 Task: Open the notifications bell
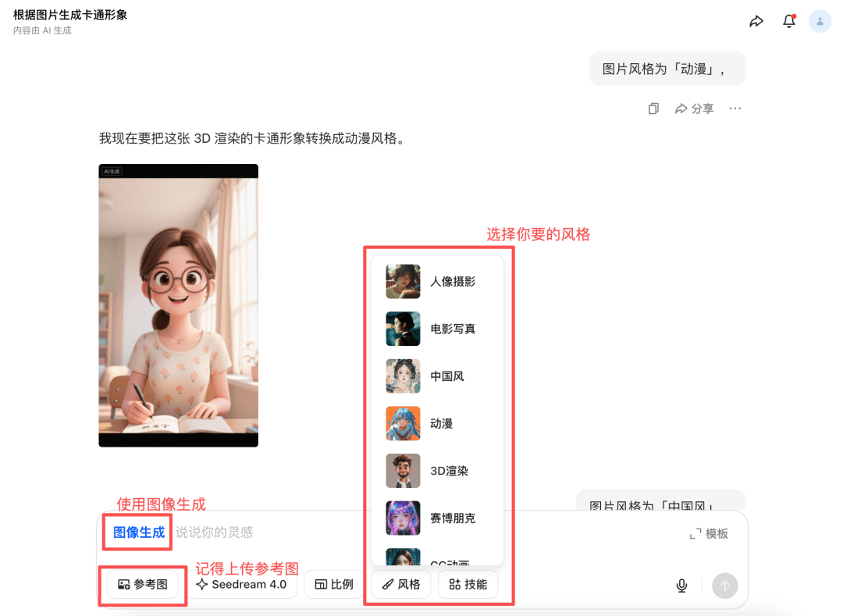coord(789,22)
